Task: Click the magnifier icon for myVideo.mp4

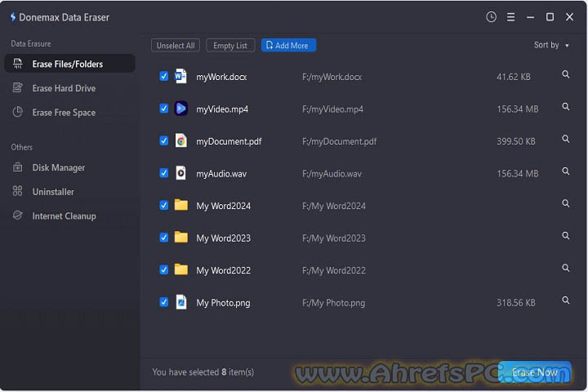Action: [565, 106]
